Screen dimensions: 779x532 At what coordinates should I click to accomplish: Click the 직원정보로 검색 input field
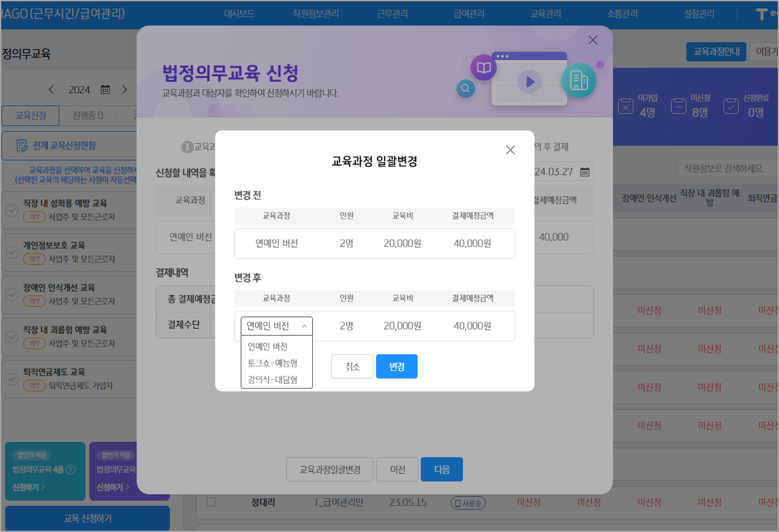727,169
